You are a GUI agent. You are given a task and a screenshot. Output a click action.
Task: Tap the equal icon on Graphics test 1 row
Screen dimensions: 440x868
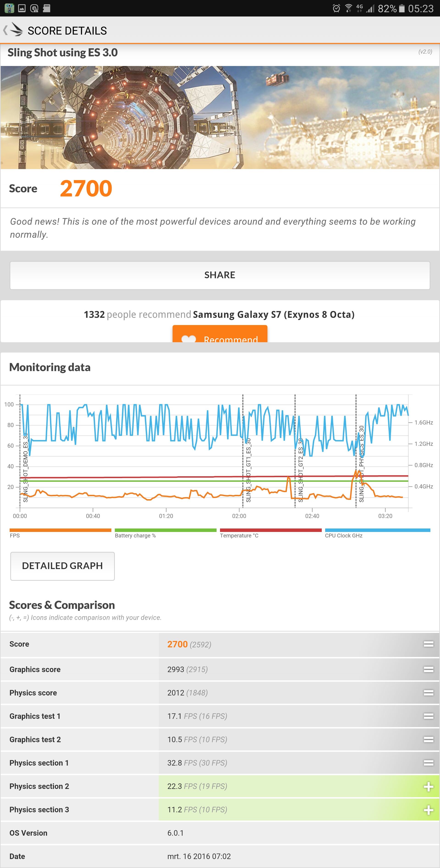(429, 716)
